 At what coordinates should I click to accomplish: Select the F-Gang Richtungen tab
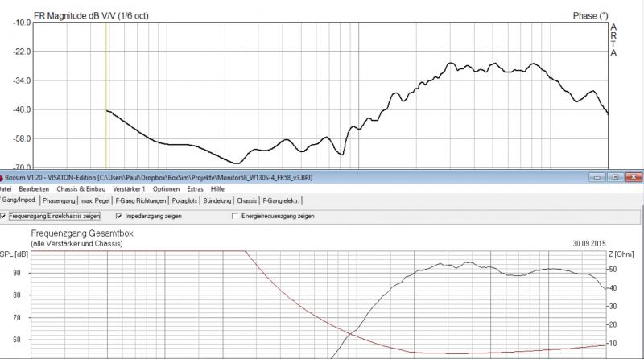tap(140, 201)
